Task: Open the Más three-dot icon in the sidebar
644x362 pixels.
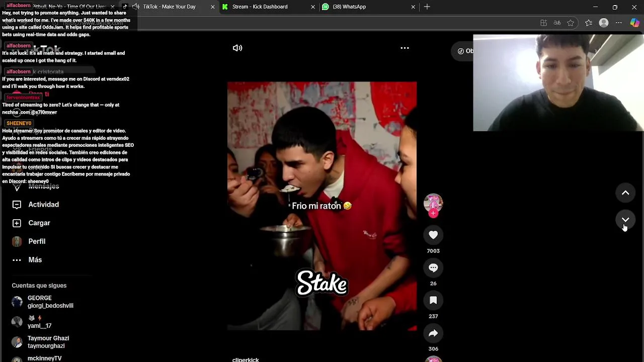Action: 17,260
